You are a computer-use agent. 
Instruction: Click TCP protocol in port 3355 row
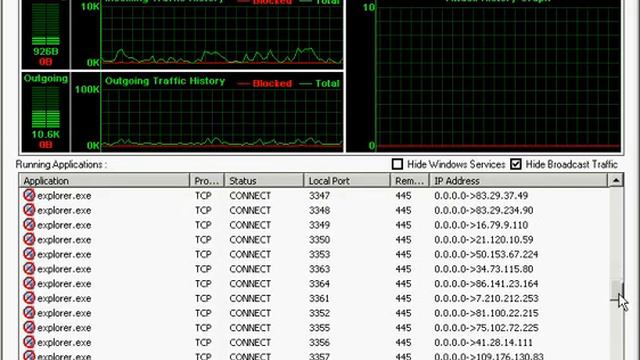click(x=203, y=328)
